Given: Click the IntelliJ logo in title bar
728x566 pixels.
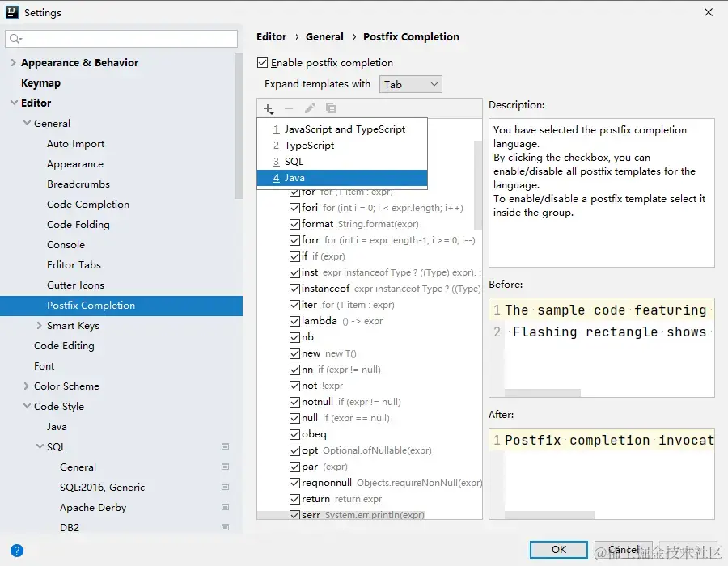Looking at the screenshot, I should (11, 12).
